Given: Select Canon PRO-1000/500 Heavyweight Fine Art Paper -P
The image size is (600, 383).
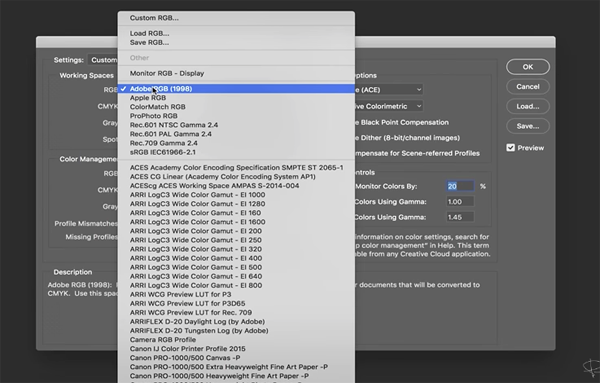Looking at the screenshot, I should (236, 376).
